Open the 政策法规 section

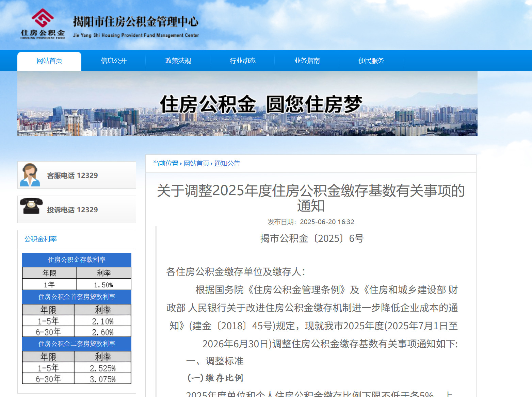[178, 61]
